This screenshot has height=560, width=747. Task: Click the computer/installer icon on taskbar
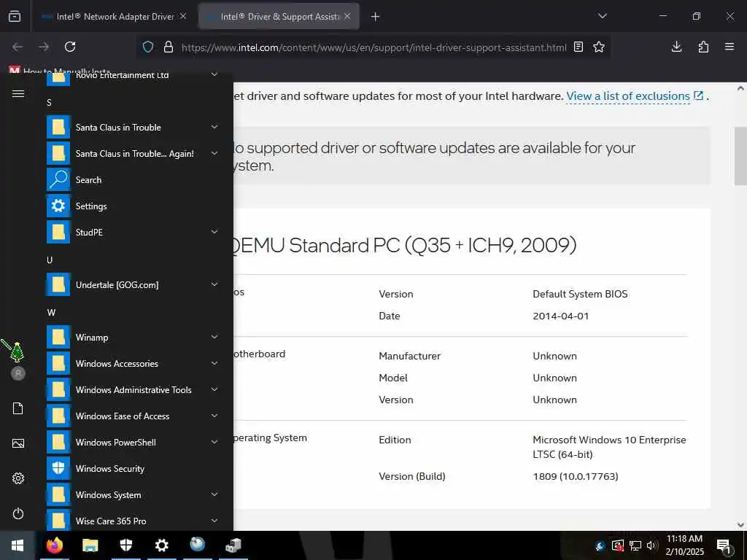[233, 545]
